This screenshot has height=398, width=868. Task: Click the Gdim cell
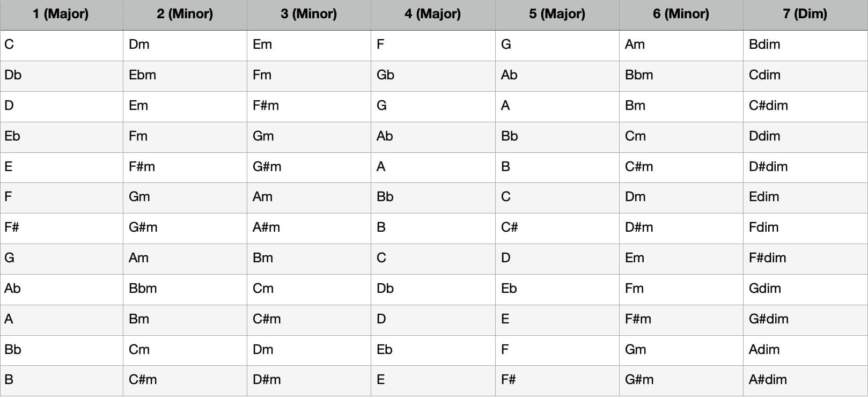[x=764, y=289]
